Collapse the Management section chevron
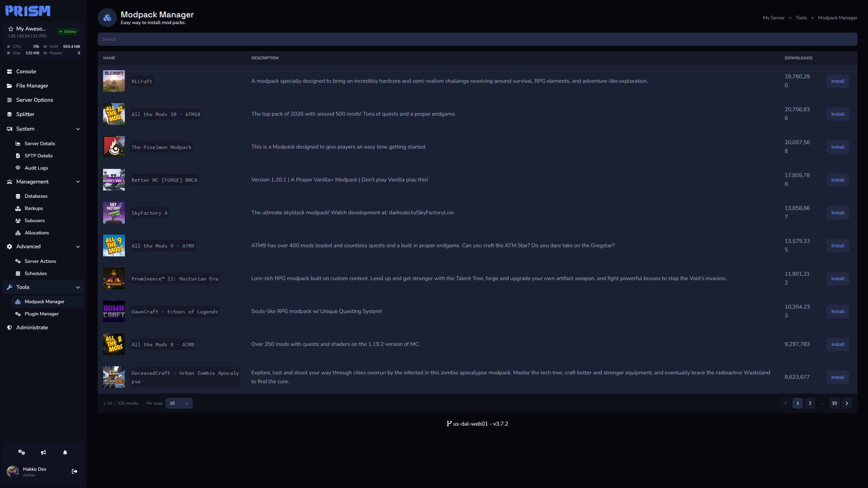Screen dimensions: 868x488 point(78,182)
